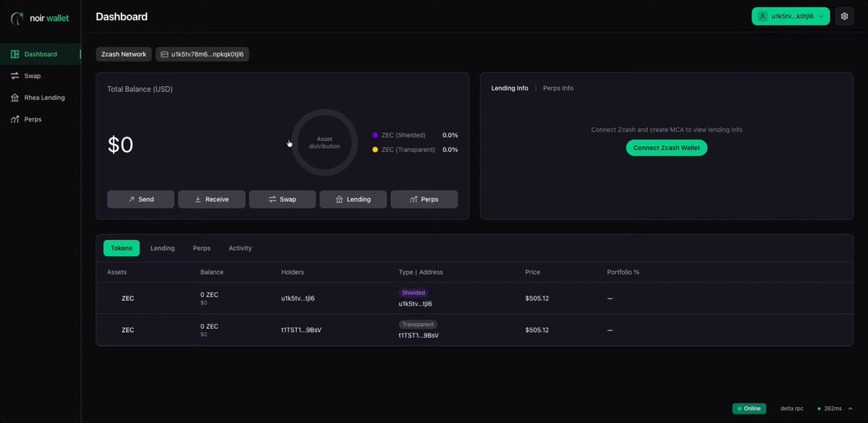This screenshot has width=868, height=423.
Task: Click the Receive button
Action: point(212,199)
